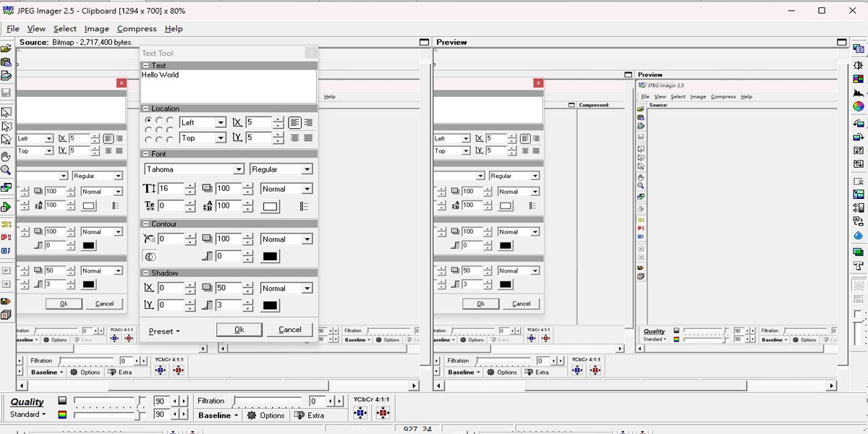Open the Image menu
The height and width of the screenshot is (434, 868).
[96, 29]
